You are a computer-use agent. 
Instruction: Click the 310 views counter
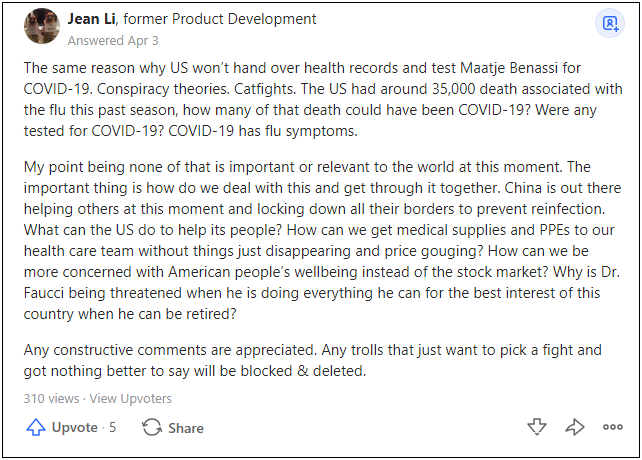(50, 399)
